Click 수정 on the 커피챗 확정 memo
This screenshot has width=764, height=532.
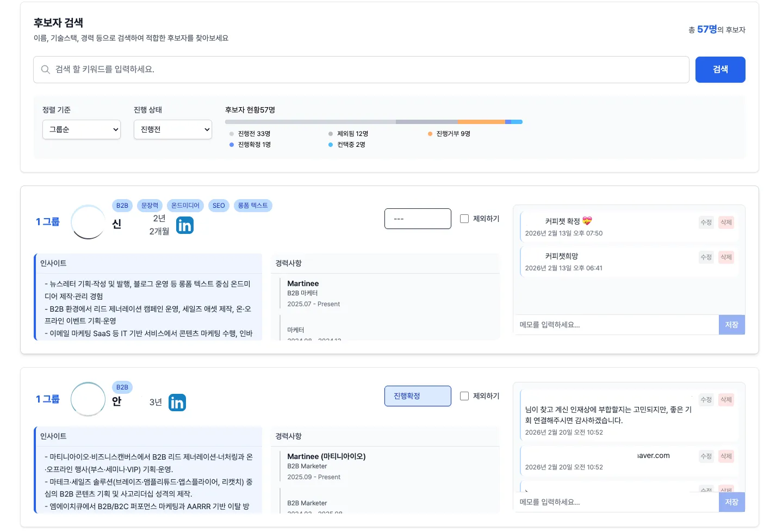pos(706,222)
